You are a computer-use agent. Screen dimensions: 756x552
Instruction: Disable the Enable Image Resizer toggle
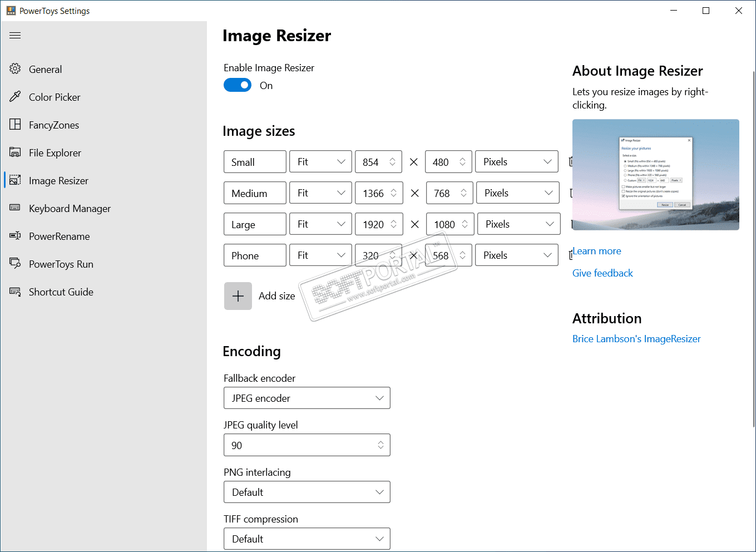pyautogui.click(x=238, y=85)
